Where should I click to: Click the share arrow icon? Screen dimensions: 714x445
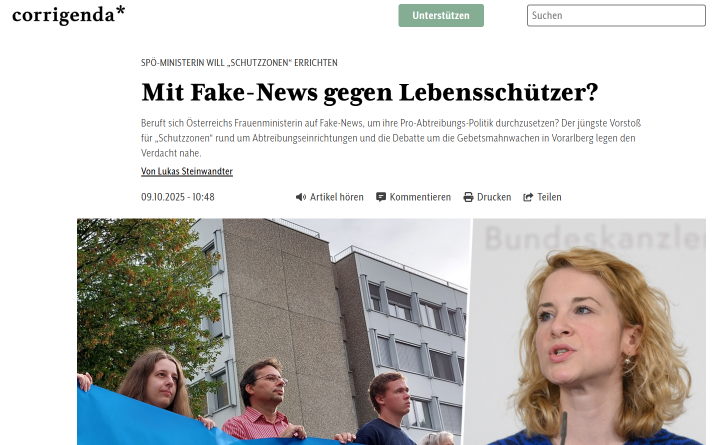coord(528,197)
